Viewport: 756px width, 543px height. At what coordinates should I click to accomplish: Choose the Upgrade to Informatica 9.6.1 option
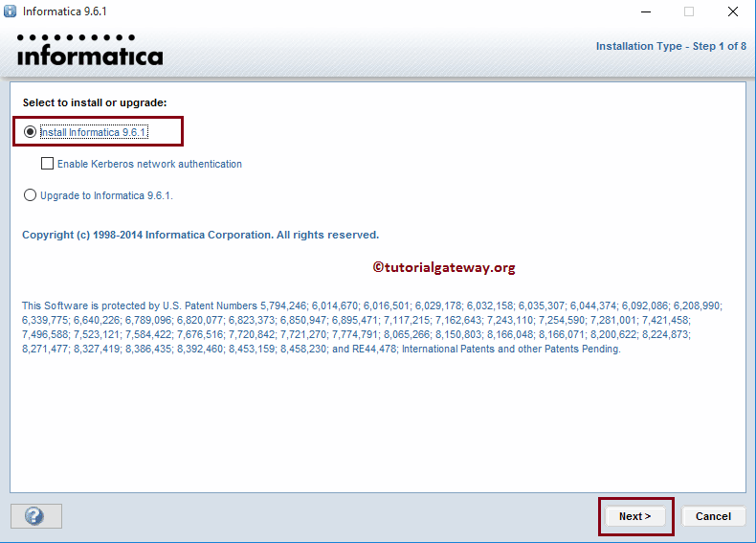pyautogui.click(x=30, y=195)
